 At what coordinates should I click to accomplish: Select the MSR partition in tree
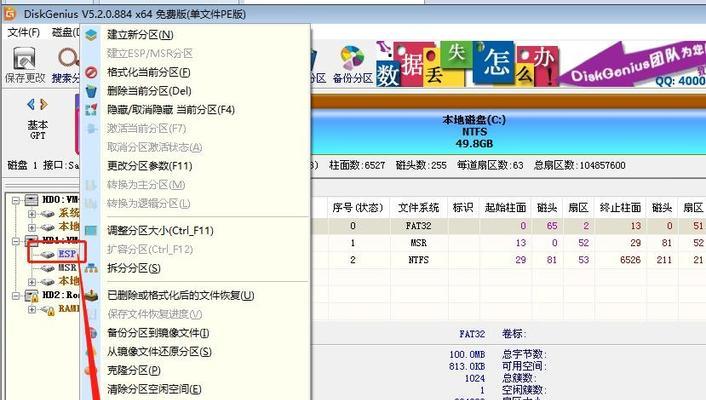pyautogui.click(x=67, y=268)
